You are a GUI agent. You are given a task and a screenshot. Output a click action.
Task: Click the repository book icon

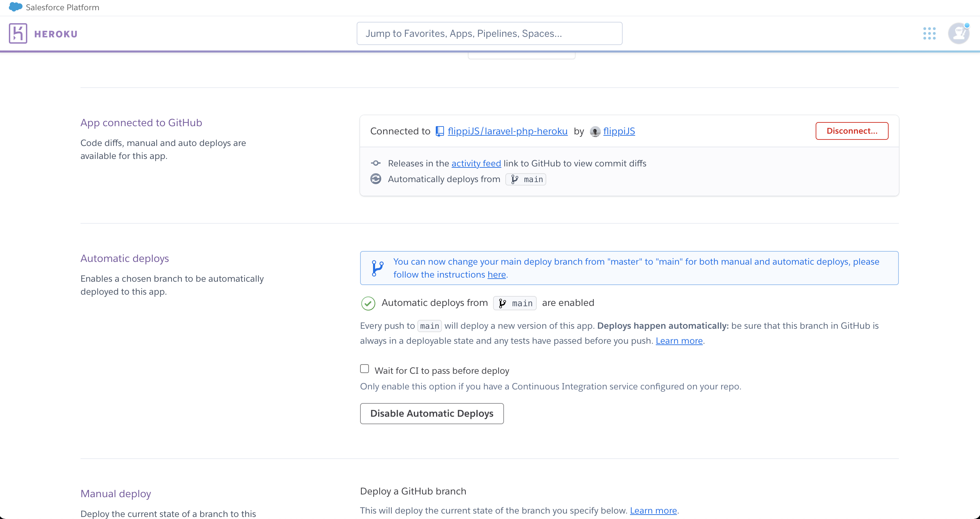click(440, 131)
